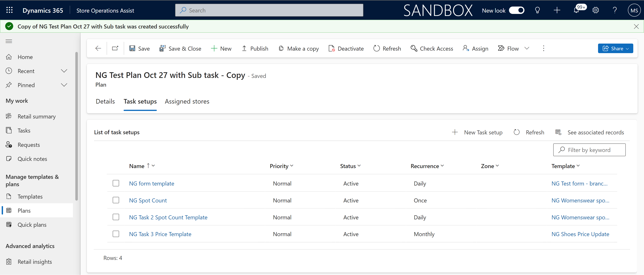The width and height of the screenshot is (644, 275).
Task: Expand the Flow dropdown arrow
Action: (x=527, y=48)
